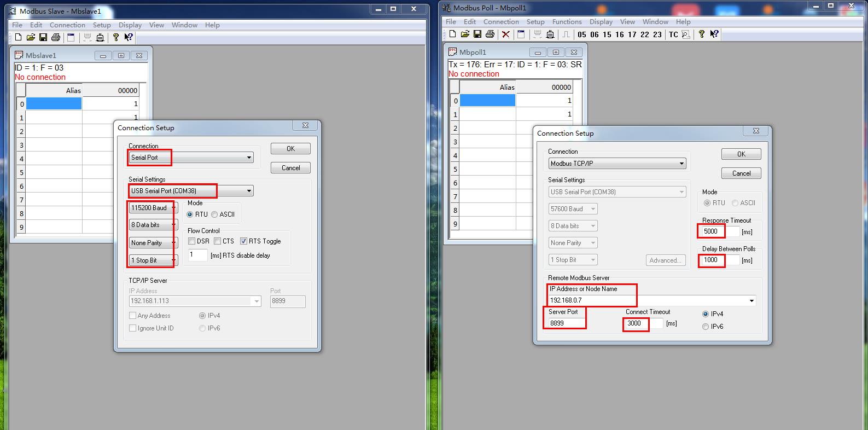The width and height of the screenshot is (868, 430).
Task: Click the yellow question mark Help icon in Modbus Slave
Action: click(115, 37)
